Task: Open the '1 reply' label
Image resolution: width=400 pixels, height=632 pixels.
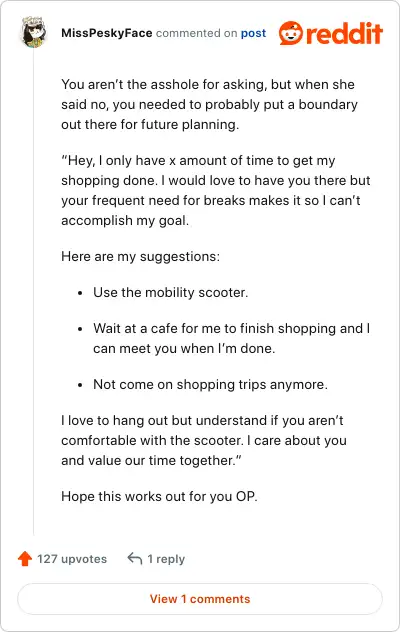Action: [166, 559]
